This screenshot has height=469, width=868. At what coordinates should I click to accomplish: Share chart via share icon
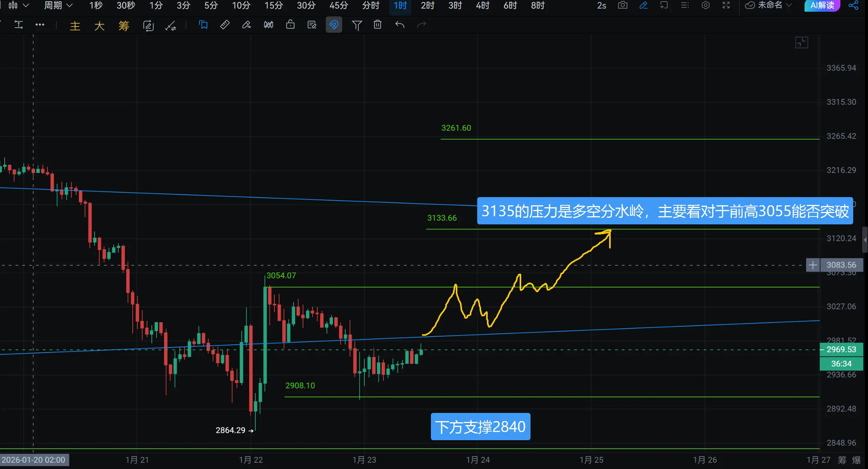point(853,5)
